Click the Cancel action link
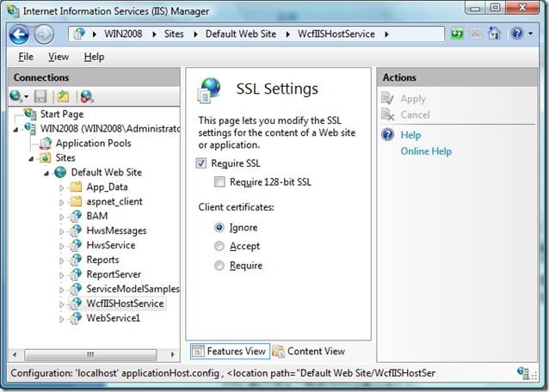 pos(415,114)
